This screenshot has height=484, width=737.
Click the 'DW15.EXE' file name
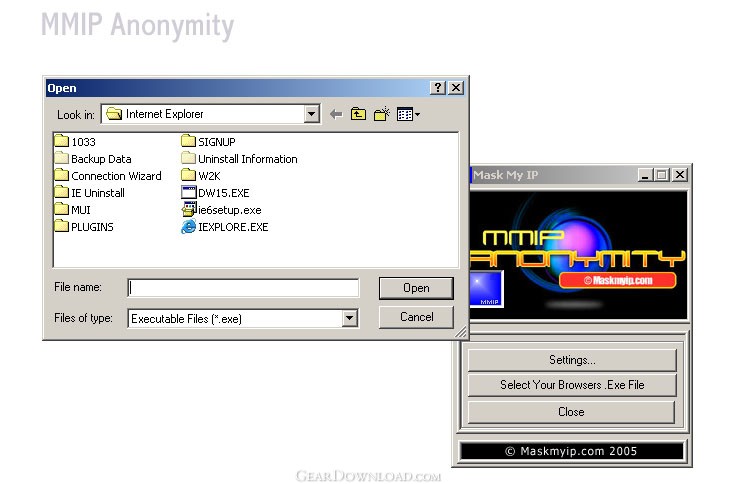pos(224,193)
